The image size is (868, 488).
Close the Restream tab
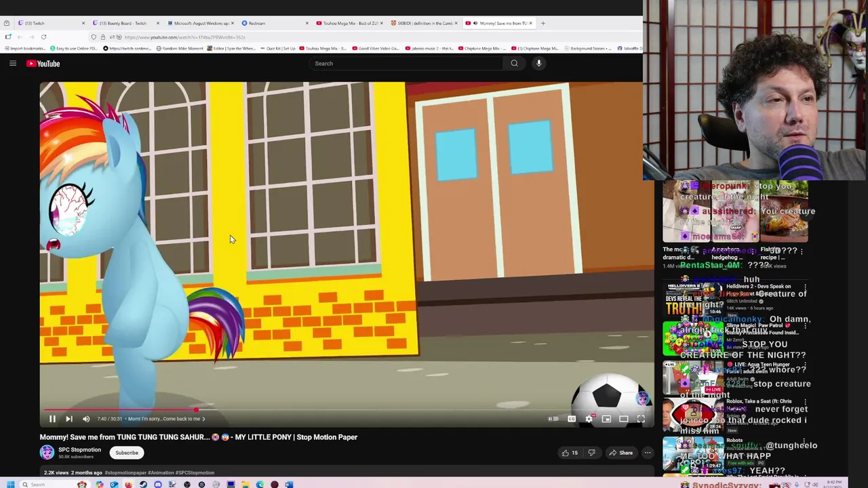[307, 23]
